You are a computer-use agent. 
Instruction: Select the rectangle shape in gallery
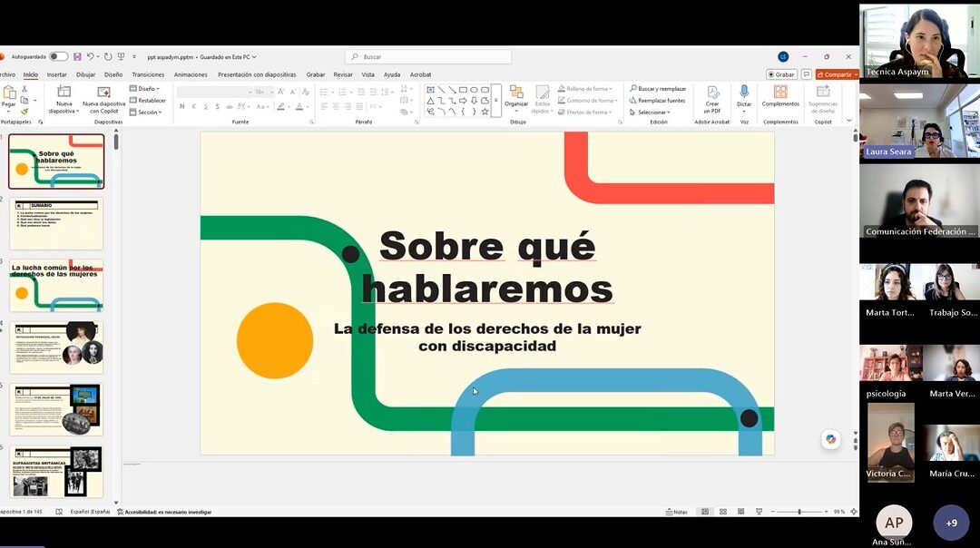tap(463, 90)
